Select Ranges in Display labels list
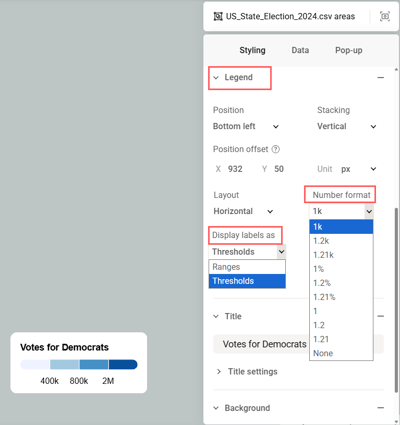This screenshot has height=425, width=400. 247,267
